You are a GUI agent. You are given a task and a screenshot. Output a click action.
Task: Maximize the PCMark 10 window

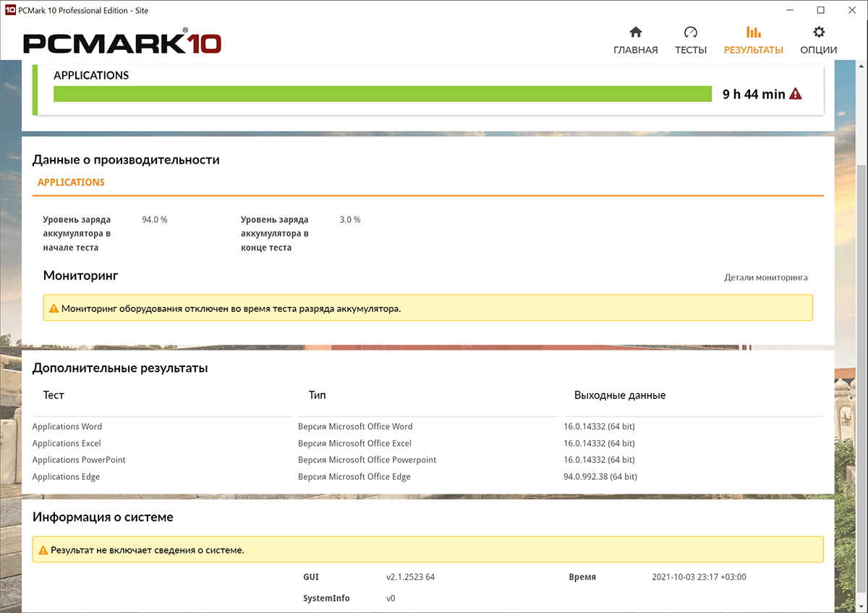(821, 10)
